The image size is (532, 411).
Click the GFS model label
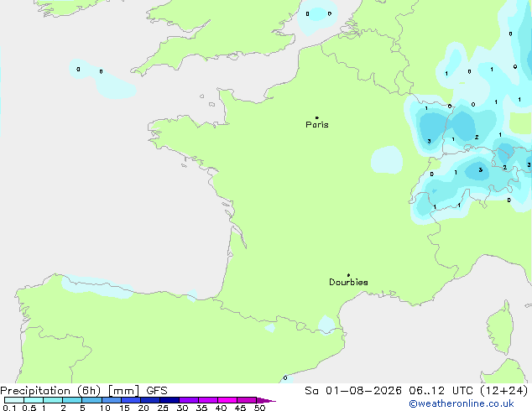(x=157, y=391)
